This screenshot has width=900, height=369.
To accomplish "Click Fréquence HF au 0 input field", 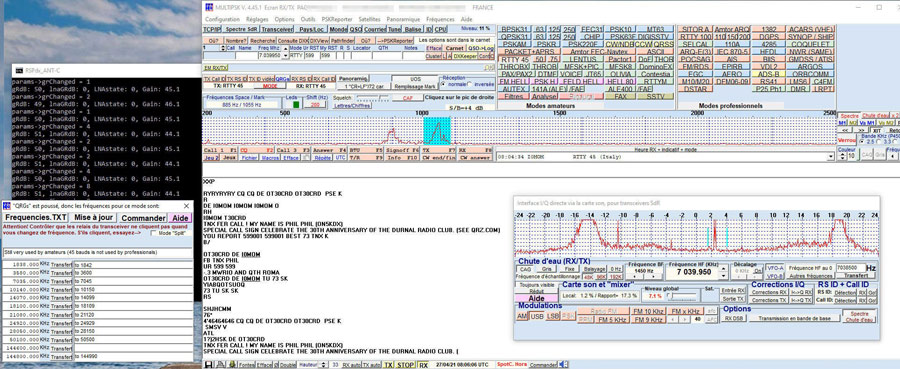I will (x=851, y=268).
